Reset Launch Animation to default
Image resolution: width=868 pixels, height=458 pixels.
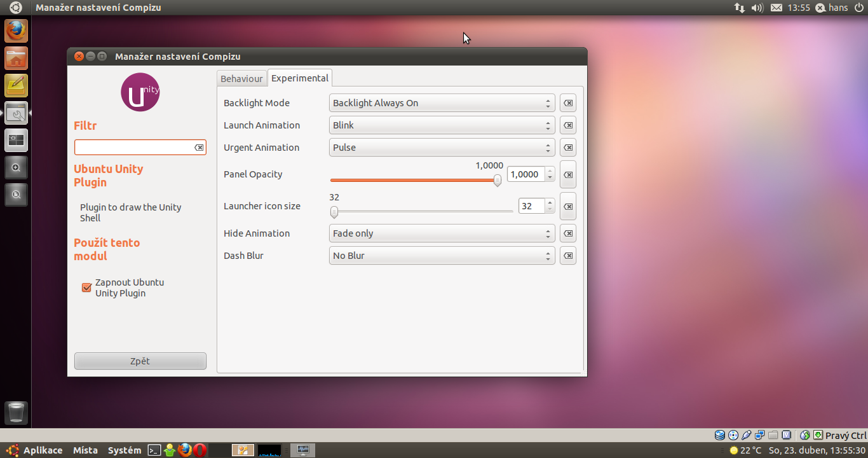tap(568, 125)
